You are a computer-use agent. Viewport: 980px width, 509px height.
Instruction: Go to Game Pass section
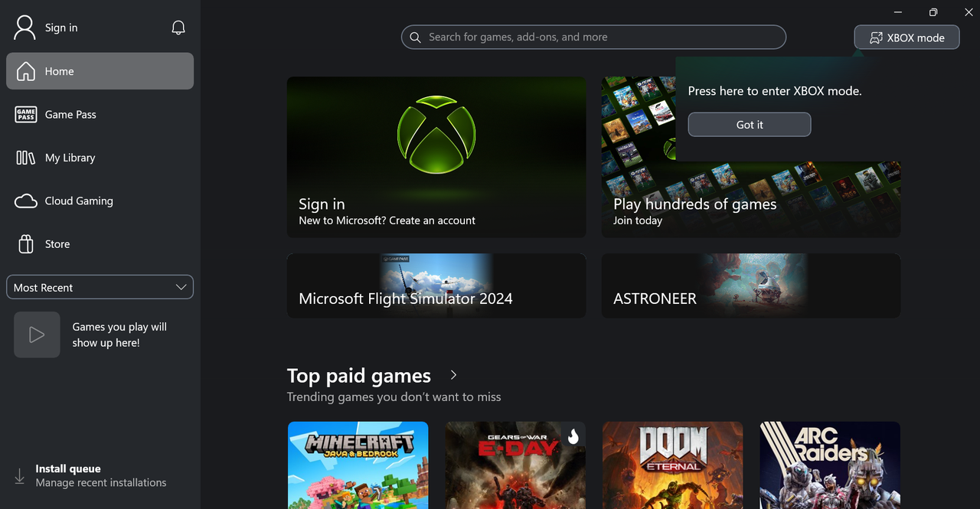click(100, 114)
